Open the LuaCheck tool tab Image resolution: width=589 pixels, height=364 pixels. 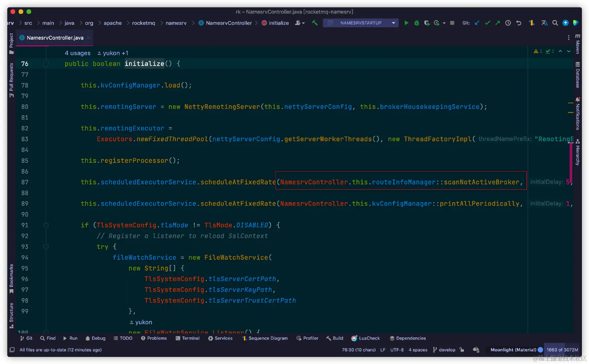pyautogui.click(x=366, y=338)
